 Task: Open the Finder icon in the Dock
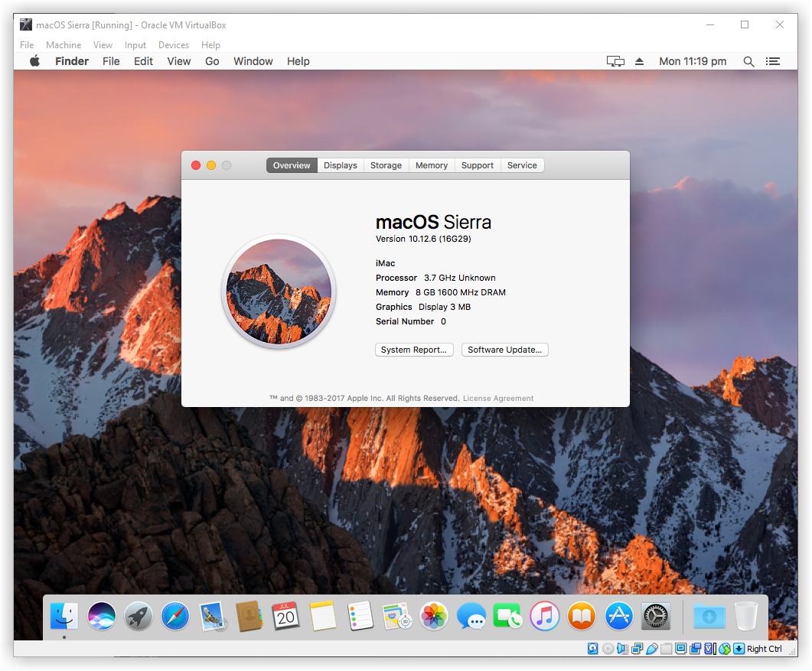coord(64,616)
